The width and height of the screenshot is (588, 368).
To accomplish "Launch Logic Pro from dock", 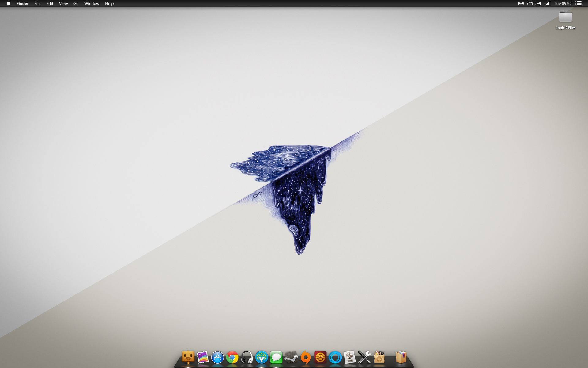I will tap(350, 357).
